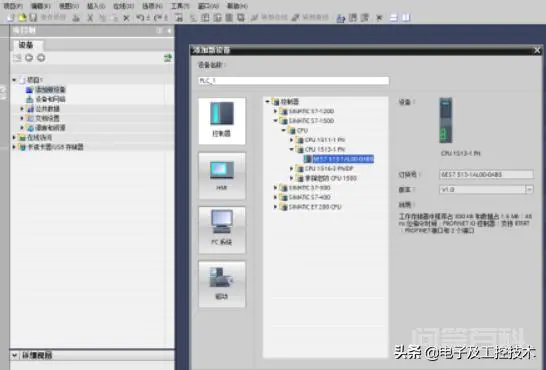Collapse the CPU 1513-1 PN folder

click(292, 150)
